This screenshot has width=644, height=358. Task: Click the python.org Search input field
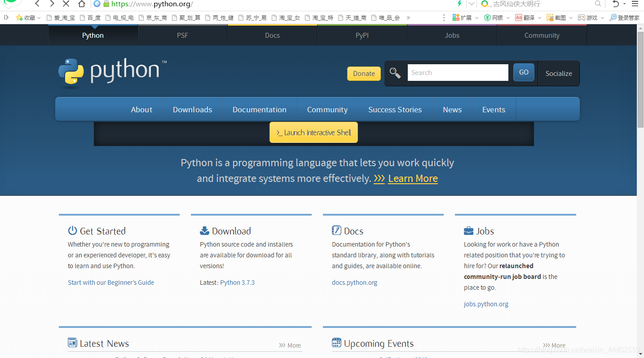click(x=458, y=73)
